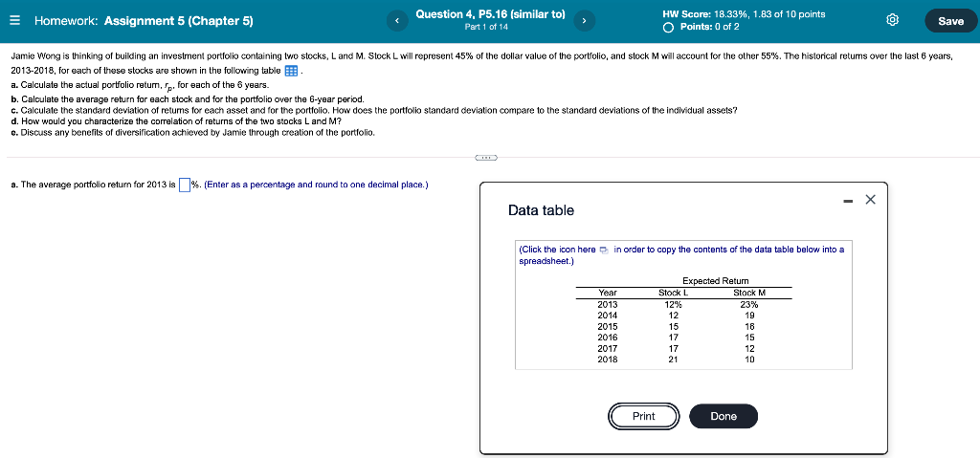Click the Question 4, P5.16 title
The height and width of the screenshot is (458, 980).
coord(490,13)
